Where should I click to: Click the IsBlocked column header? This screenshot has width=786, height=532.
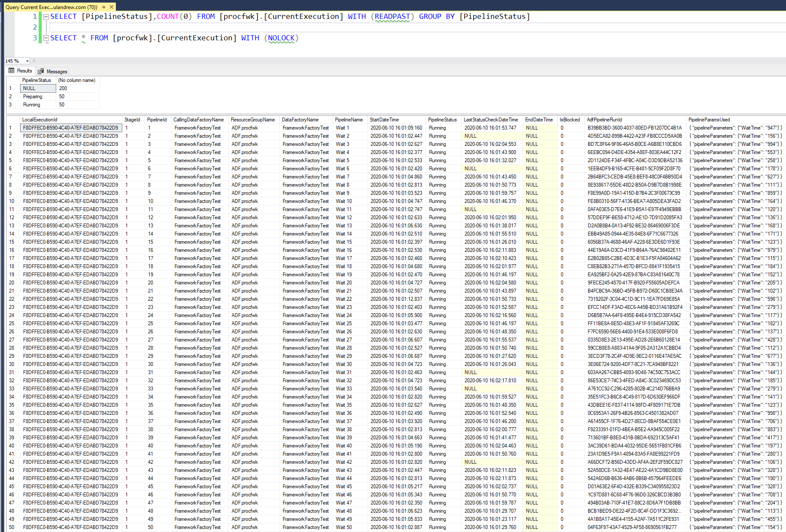tap(569, 120)
